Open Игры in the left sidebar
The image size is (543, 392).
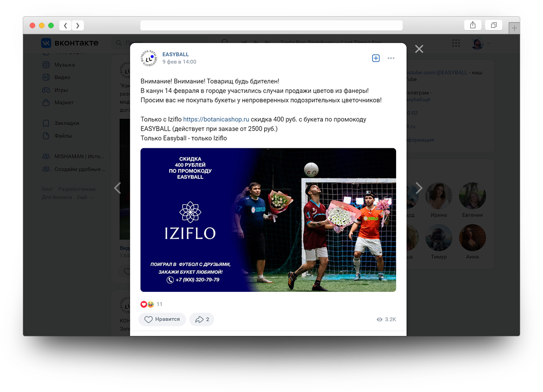(x=61, y=90)
